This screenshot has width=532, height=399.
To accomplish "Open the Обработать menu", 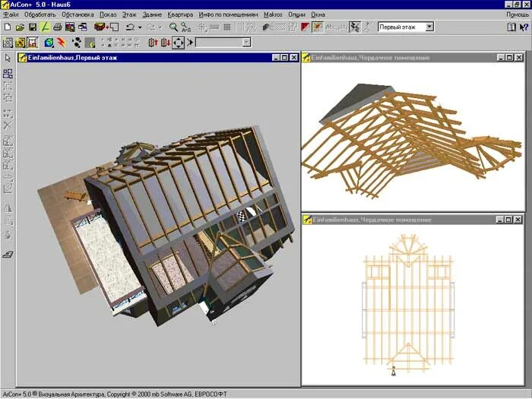I will pyautogui.click(x=40, y=14).
